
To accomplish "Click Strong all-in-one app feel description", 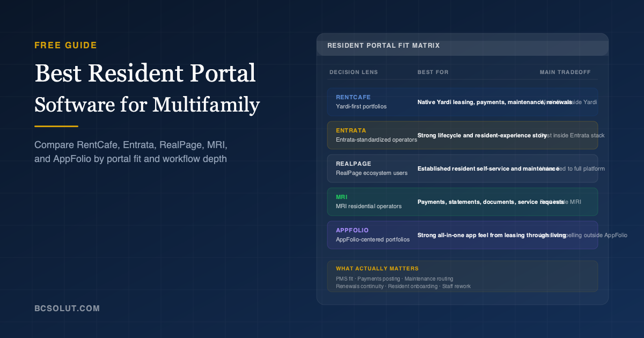I will click(492, 235).
